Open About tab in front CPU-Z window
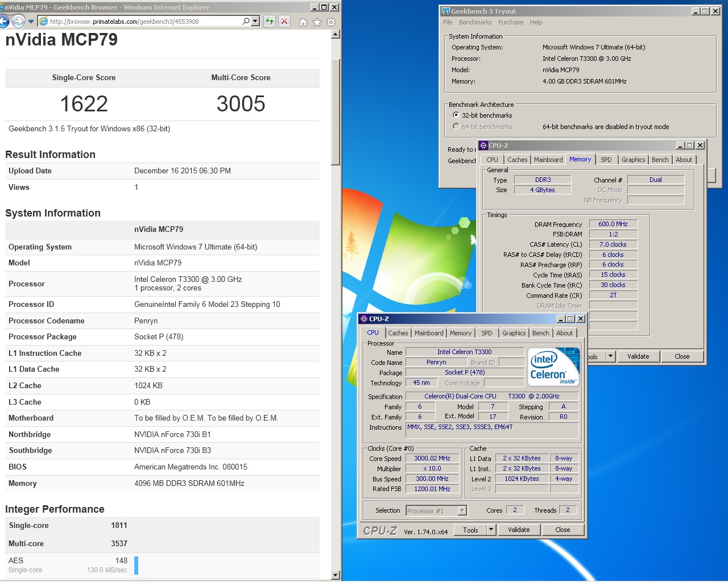This screenshot has width=728, height=582. click(564, 333)
